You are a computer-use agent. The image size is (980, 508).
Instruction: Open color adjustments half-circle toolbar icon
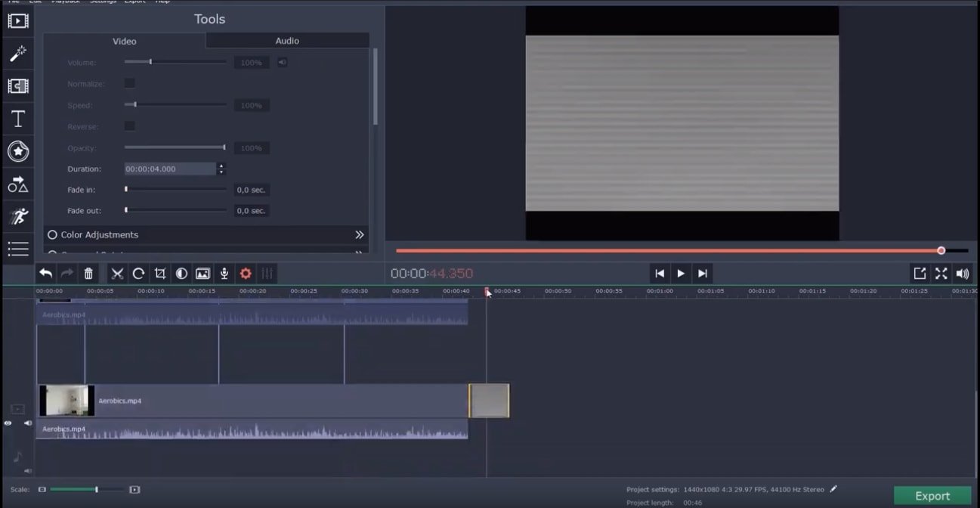(x=181, y=274)
